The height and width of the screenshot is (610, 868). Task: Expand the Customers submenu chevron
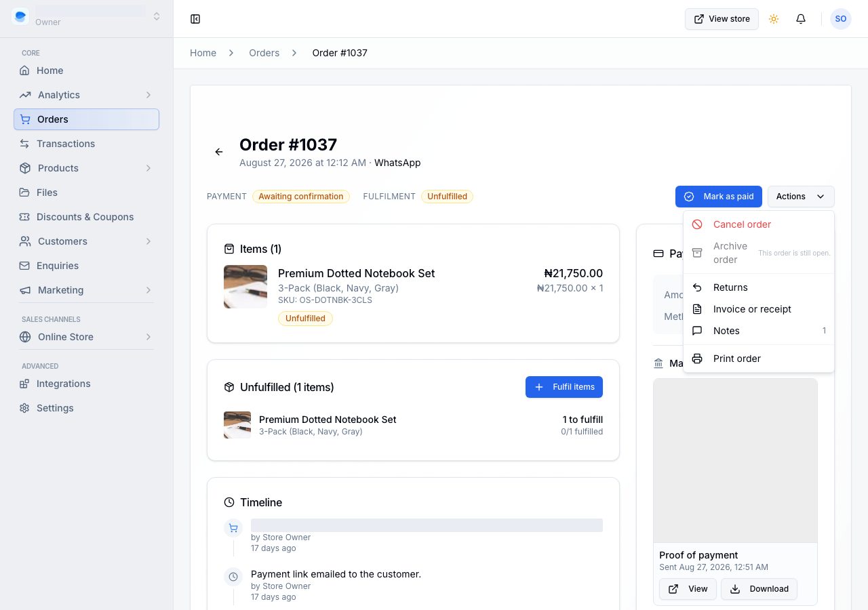click(x=149, y=241)
